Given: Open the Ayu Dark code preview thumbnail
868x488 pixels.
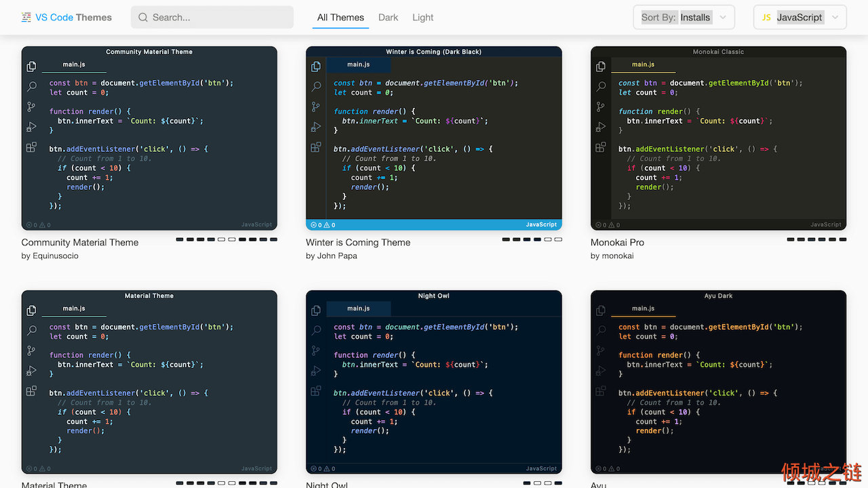Looking at the screenshot, I should click(x=718, y=382).
